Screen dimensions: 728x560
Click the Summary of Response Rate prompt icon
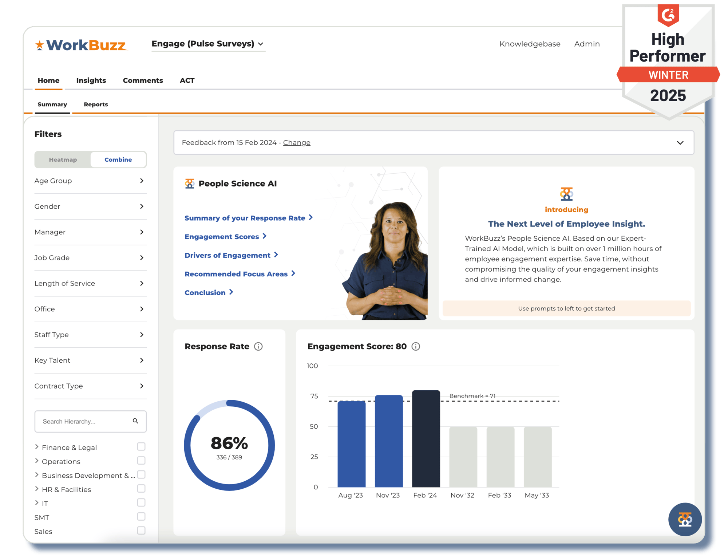point(311,218)
